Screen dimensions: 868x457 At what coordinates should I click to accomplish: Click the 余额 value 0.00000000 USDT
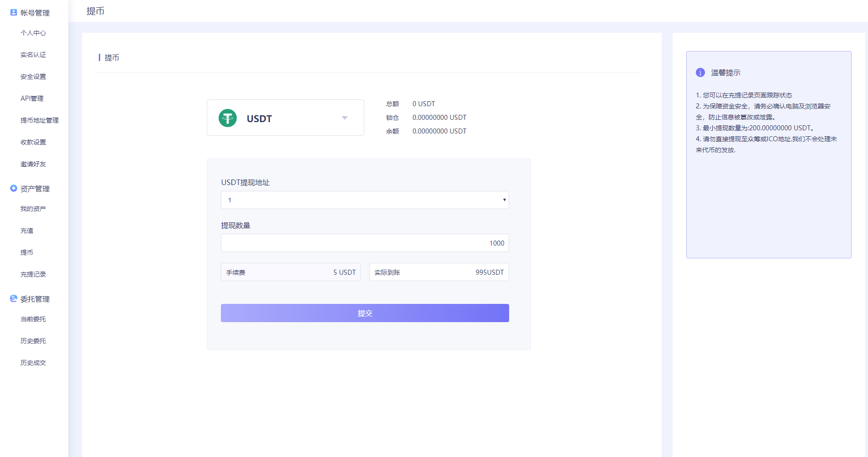click(x=439, y=131)
